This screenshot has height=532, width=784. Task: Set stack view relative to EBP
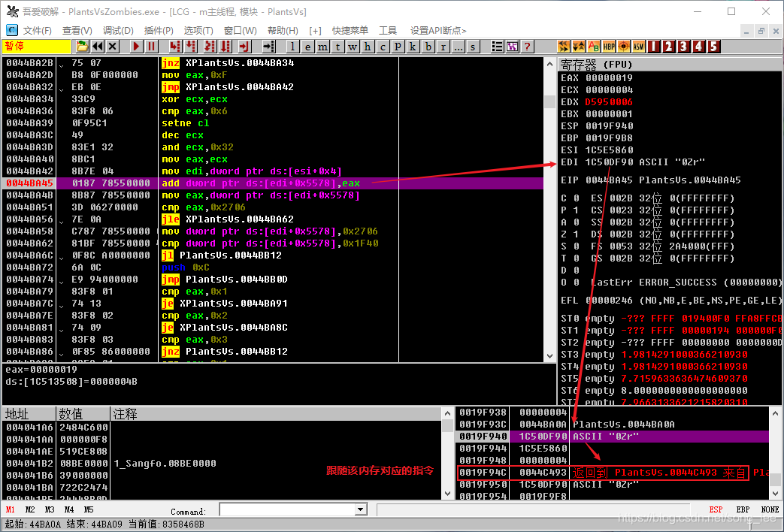[x=743, y=509]
